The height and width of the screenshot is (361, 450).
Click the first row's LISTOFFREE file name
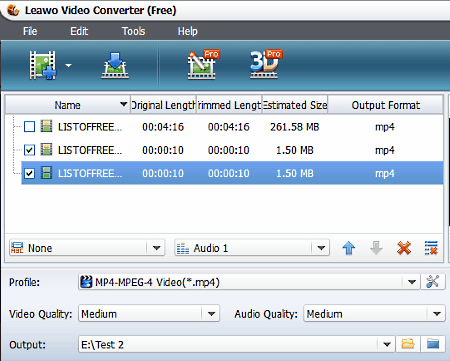coord(90,127)
